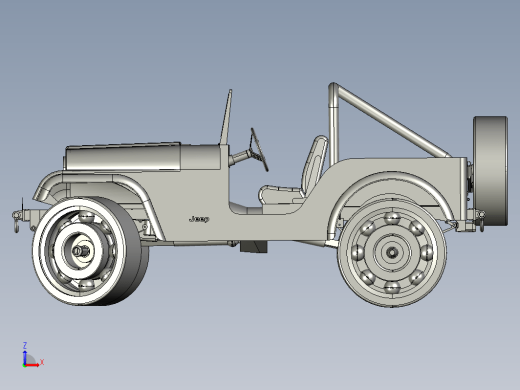The image size is (520, 390).
Task: Select the spare tire on the rear
Action: 490,171
